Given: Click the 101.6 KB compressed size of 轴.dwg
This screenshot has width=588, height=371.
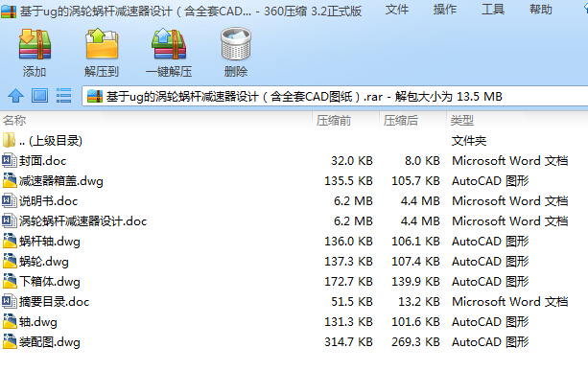Looking at the screenshot, I should 415,322.
